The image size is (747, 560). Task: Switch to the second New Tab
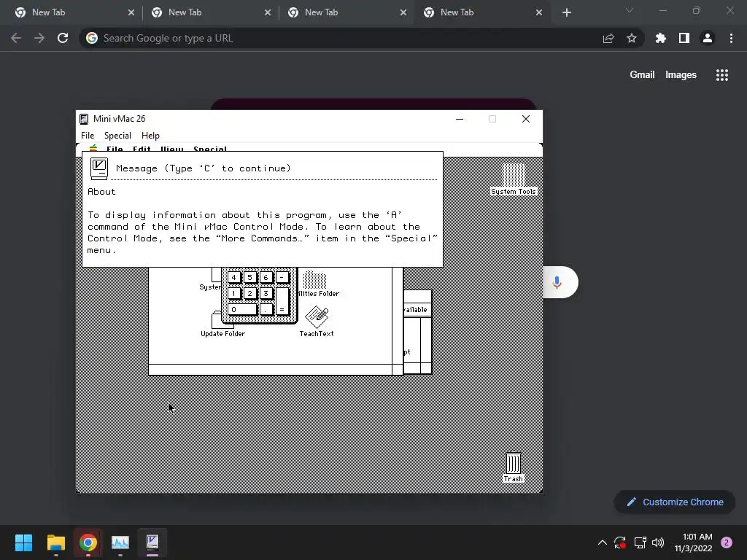[x=211, y=12]
